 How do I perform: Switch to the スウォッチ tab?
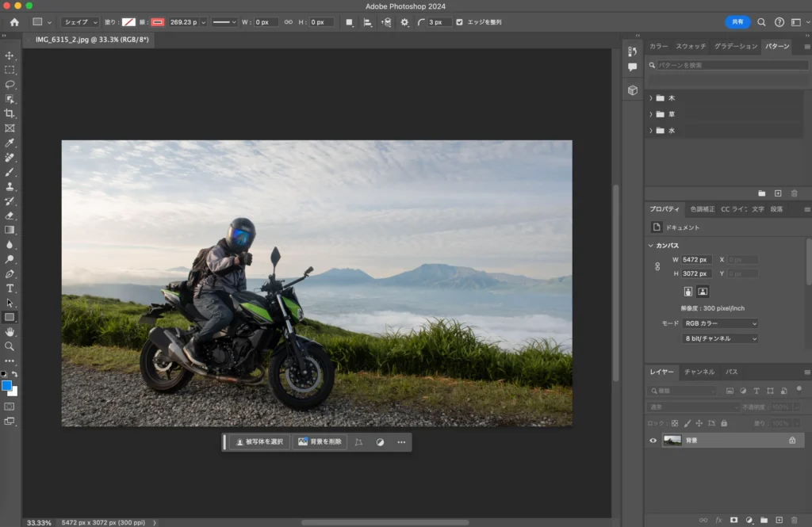pyautogui.click(x=690, y=47)
